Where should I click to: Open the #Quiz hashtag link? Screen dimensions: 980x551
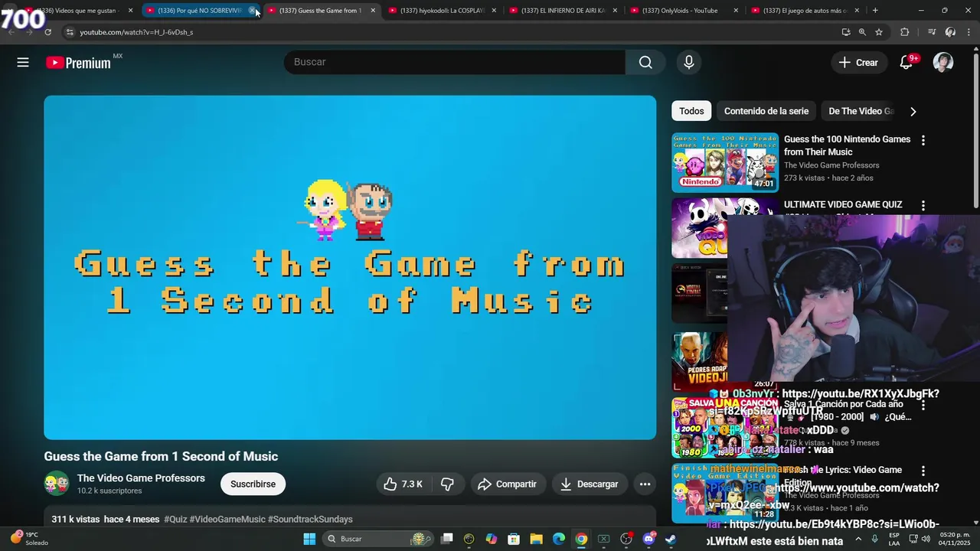[x=175, y=519]
